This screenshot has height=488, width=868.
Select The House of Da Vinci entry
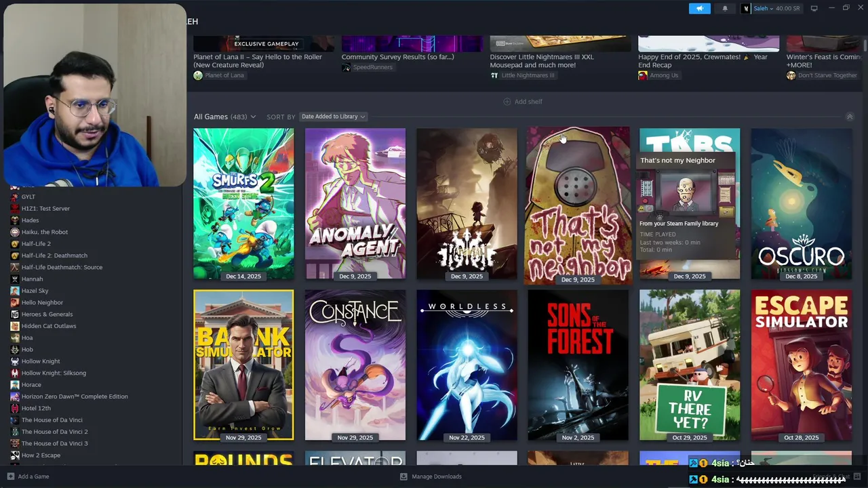(52, 420)
